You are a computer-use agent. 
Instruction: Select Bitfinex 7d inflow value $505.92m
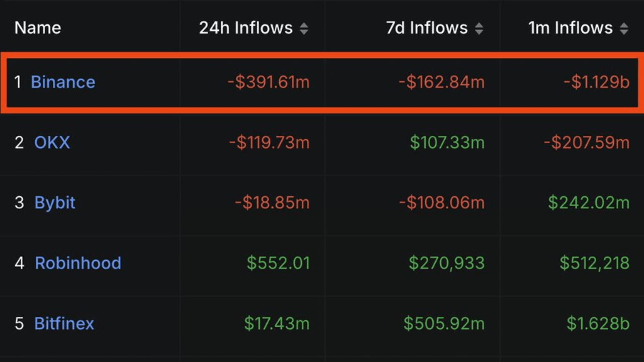coord(444,323)
